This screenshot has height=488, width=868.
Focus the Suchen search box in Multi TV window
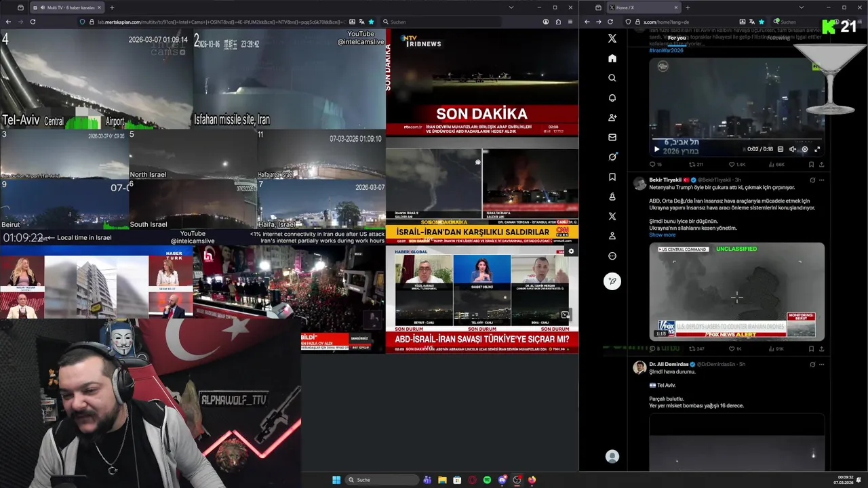point(441,22)
